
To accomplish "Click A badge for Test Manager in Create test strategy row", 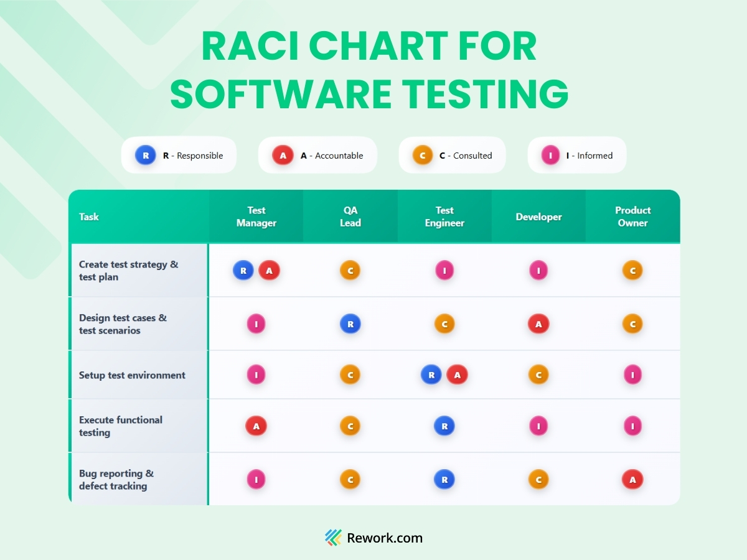I will [269, 271].
